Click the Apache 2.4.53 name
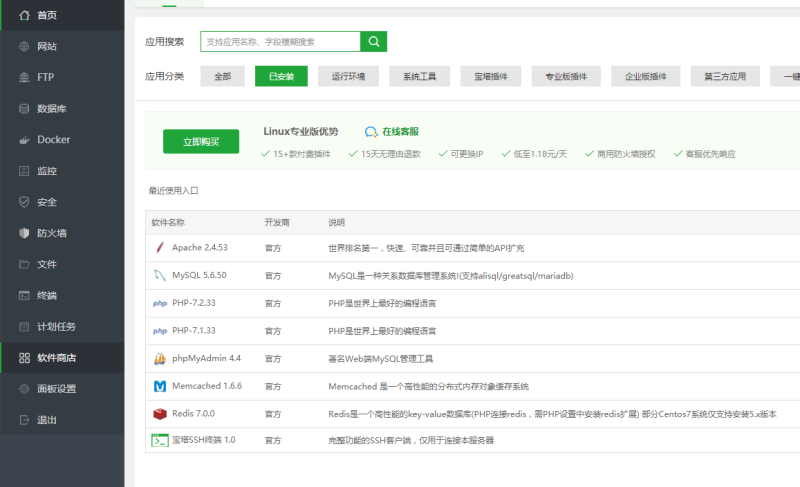800x487 pixels. pyautogui.click(x=200, y=247)
